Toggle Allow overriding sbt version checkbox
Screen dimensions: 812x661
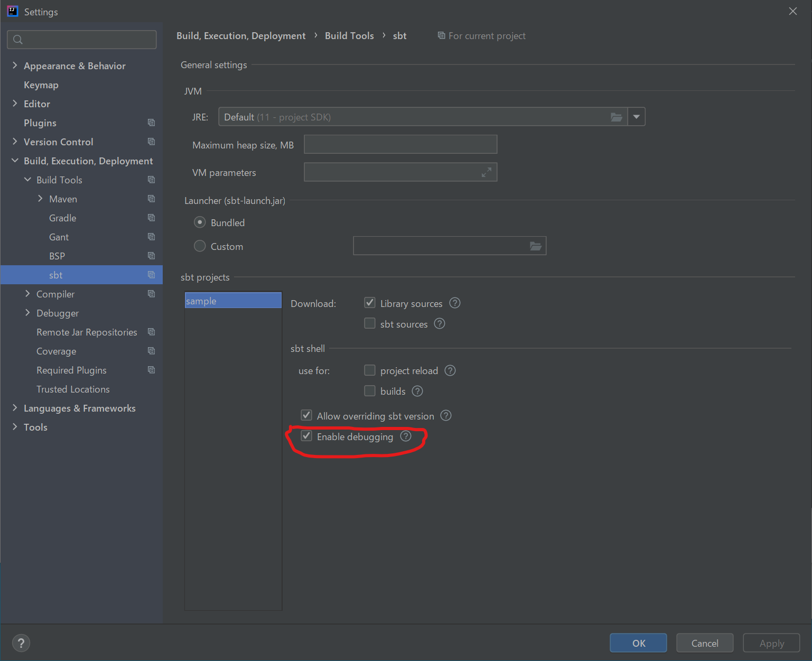[306, 415]
